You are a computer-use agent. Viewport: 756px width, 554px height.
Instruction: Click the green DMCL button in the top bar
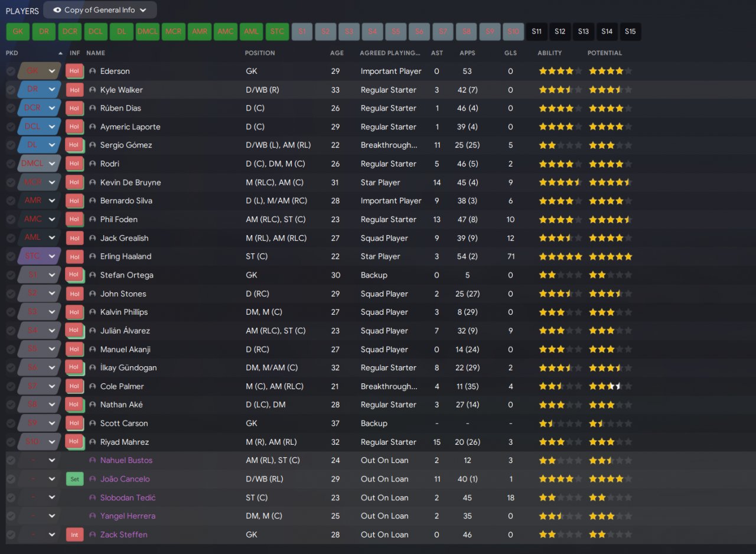coord(148,32)
